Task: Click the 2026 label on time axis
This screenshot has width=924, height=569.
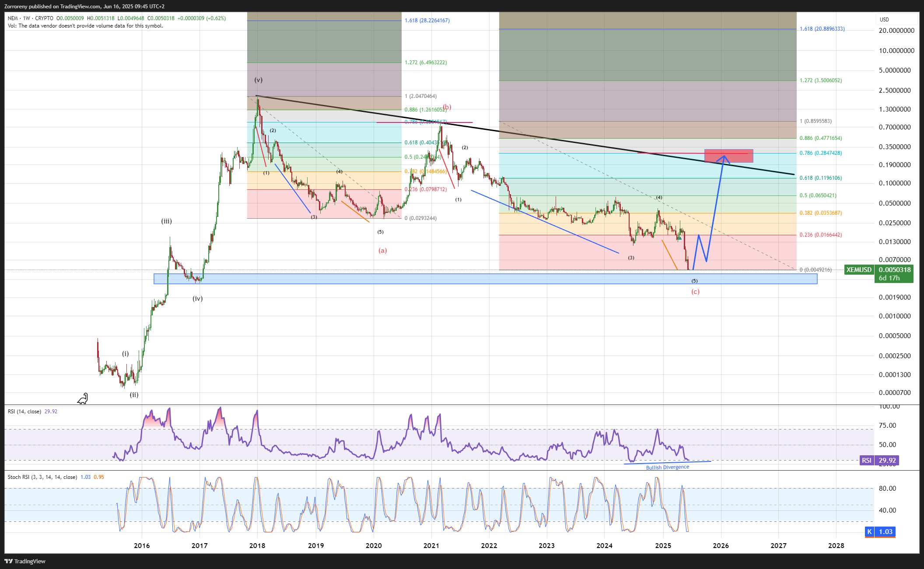Action: 721,545
